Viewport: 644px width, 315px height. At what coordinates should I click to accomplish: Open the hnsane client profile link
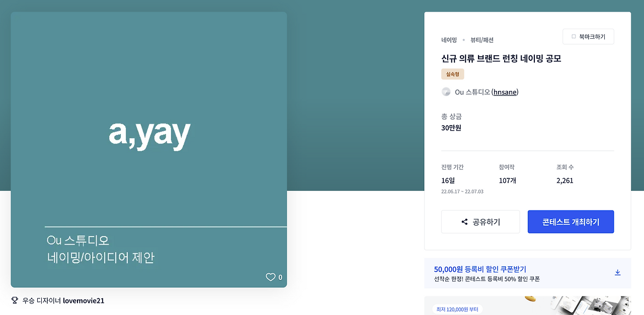pos(505,92)
